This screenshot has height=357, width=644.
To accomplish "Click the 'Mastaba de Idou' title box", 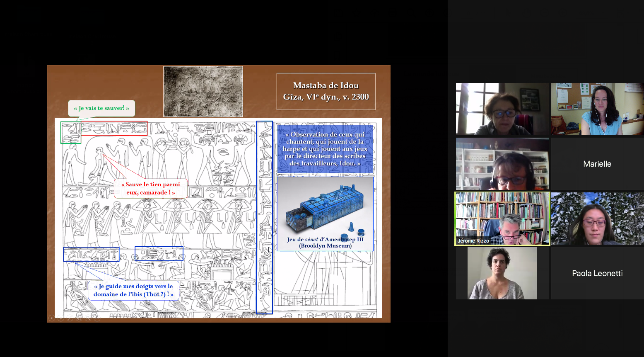I will (326, 92).
